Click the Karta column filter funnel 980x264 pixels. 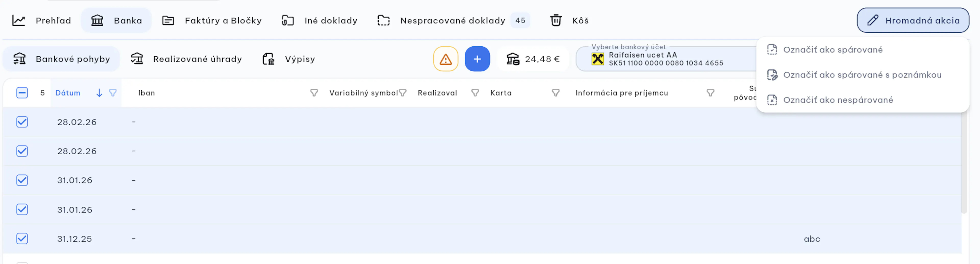click(x=555, y=93)
